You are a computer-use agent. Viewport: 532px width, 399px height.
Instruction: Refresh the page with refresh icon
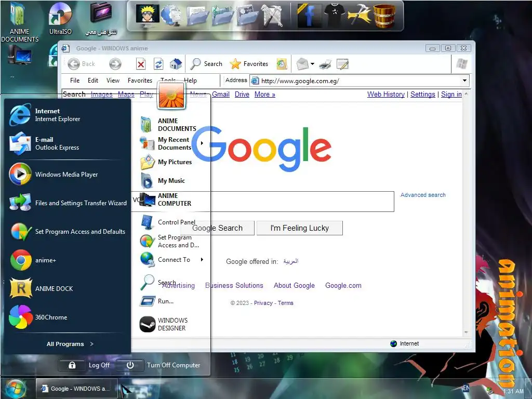[x=158, y=64]
